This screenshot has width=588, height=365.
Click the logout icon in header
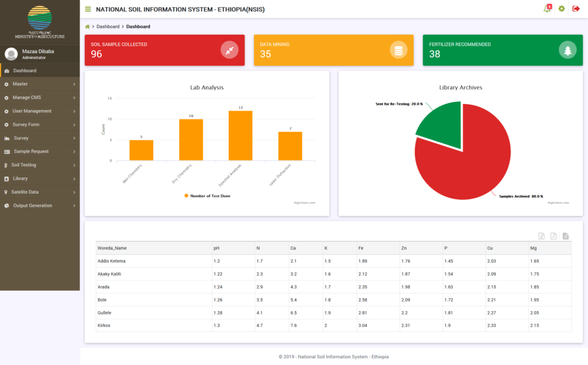pos(576,9)
